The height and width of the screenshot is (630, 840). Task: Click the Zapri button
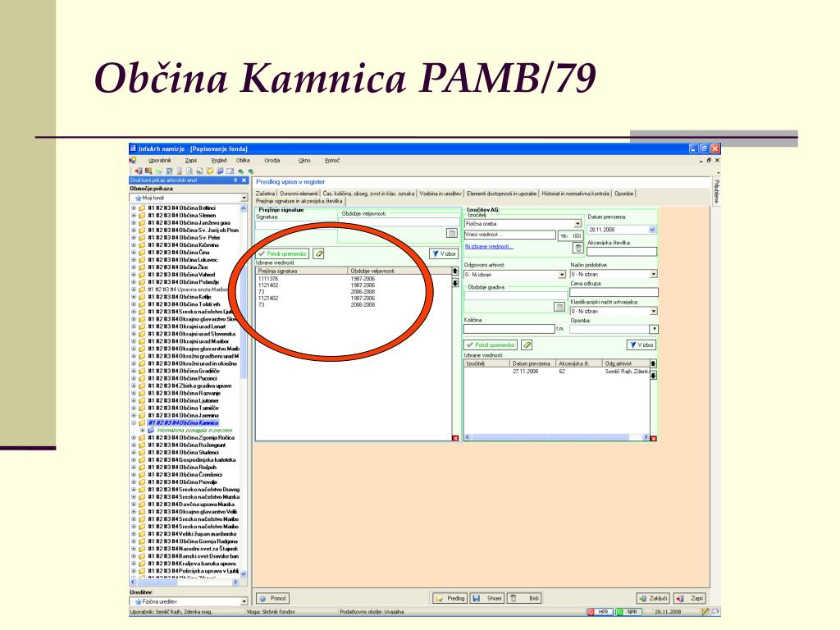[691, 598]
